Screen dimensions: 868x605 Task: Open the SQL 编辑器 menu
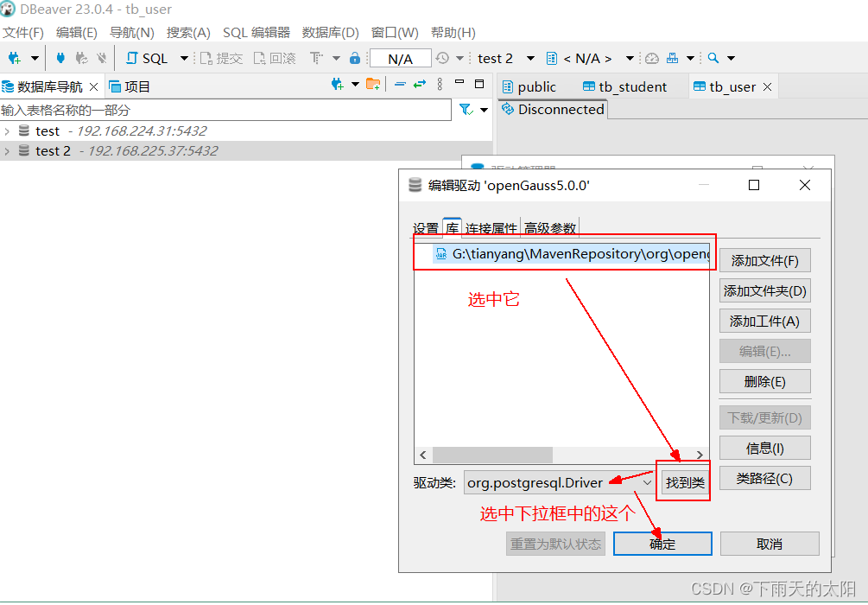pos(257,33)
